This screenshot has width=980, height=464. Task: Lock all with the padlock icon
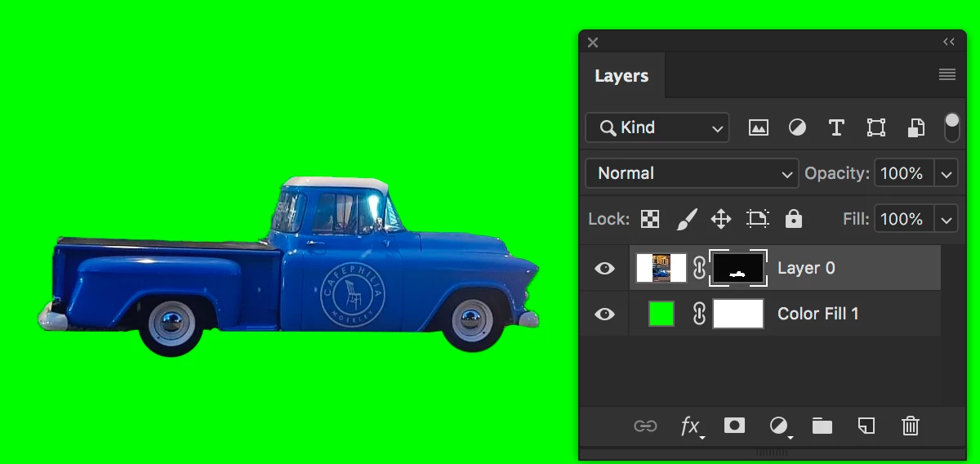tap(794, 219)
